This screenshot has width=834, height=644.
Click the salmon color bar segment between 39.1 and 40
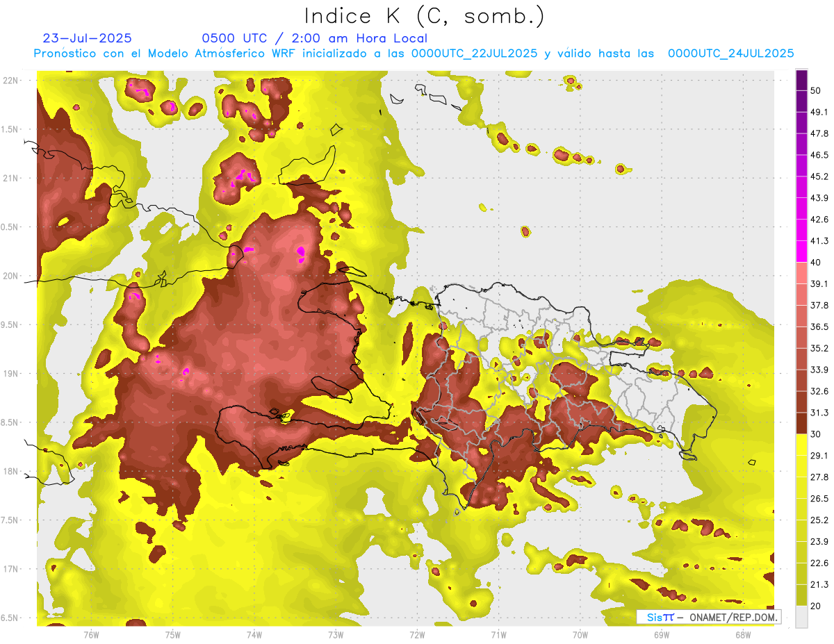801,273
